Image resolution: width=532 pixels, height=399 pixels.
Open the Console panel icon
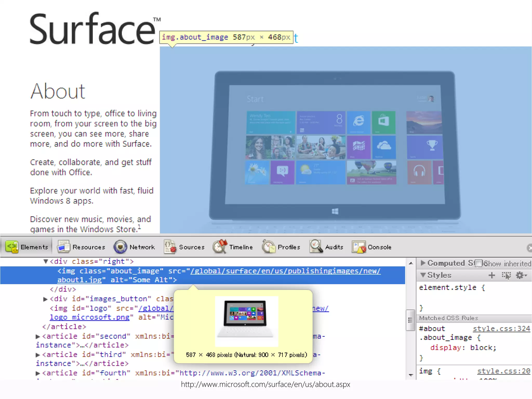pyautogui.click(x=359, y=247)
